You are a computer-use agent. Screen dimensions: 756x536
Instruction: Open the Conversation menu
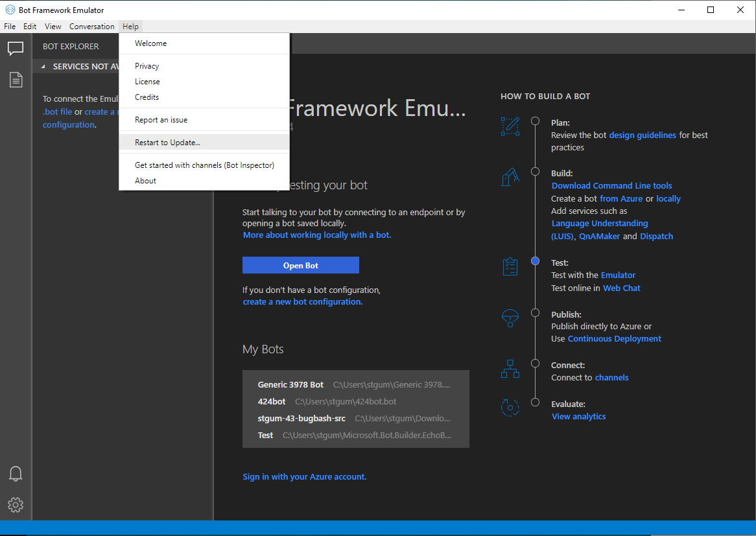pos(91,26)
